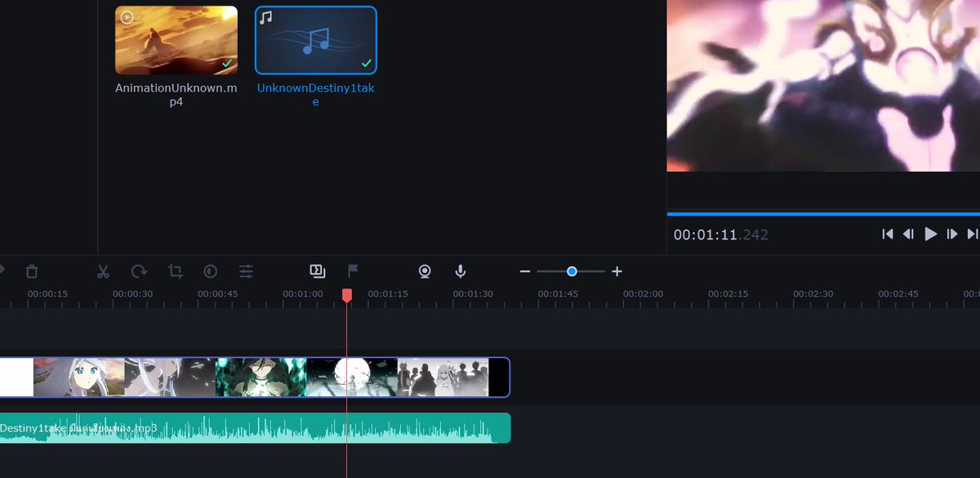Click the 00:00:45 mark on the timeline ruler
980x478 pixels.
[217, 294]
